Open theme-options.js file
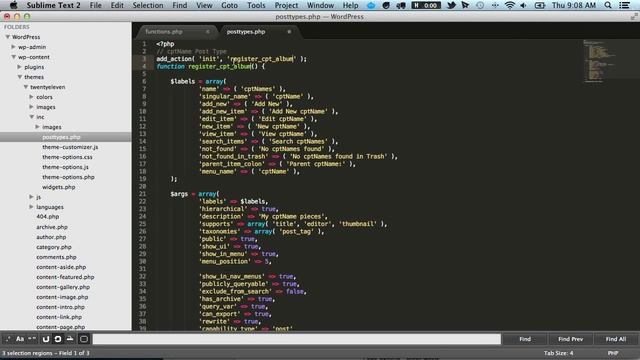Image resolution: width=640 pixels, height=360 pixels. tap(65, 167)
